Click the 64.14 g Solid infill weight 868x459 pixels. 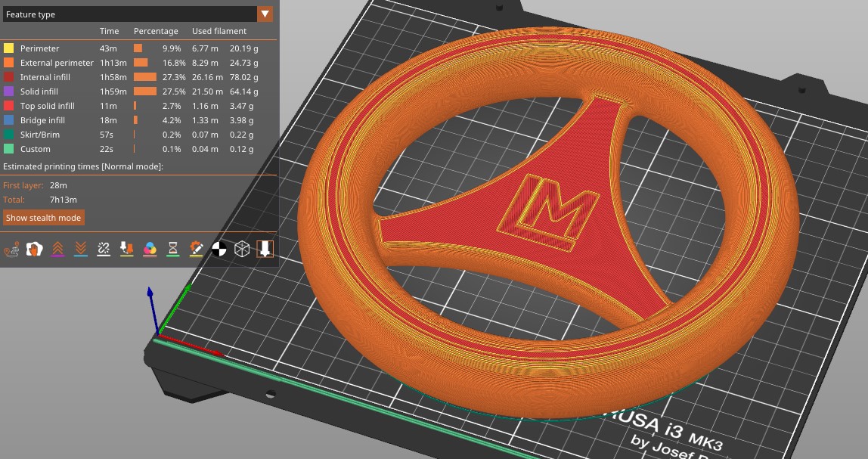[x=244, y=91]
